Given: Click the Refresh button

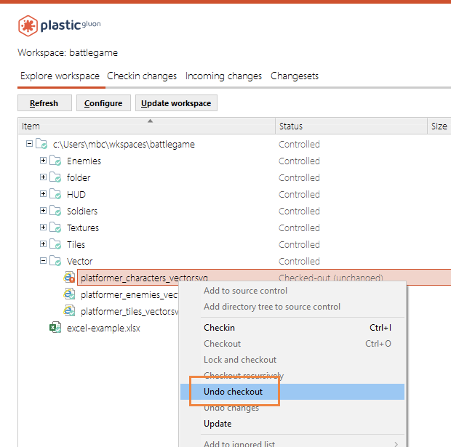Looking at the screenshot, I should (x=44, y=103).
